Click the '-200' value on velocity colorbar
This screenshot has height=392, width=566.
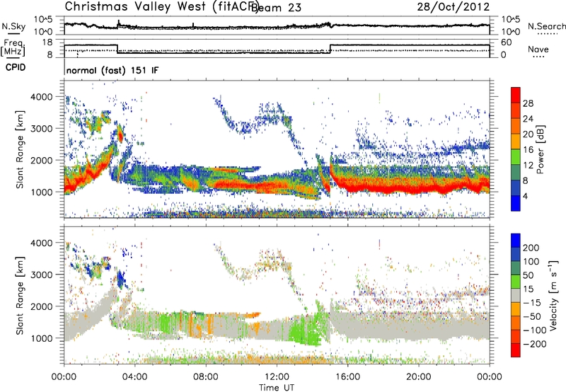click(536, 344)
